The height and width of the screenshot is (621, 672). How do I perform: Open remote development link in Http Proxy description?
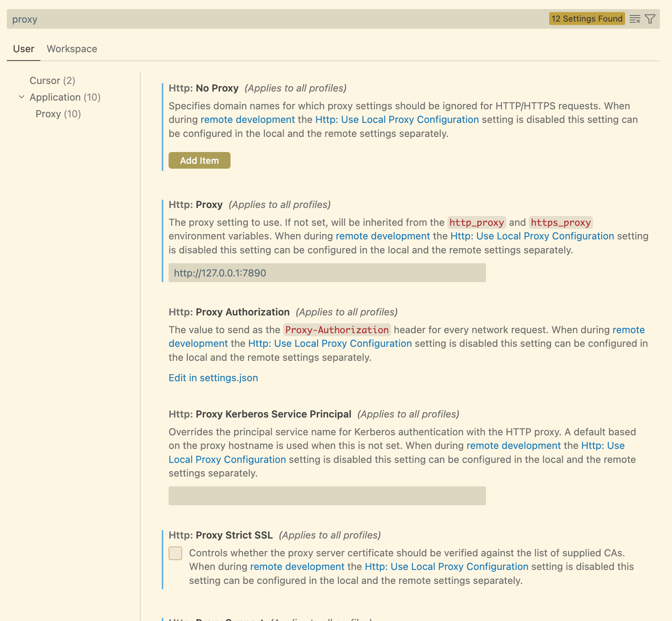click(x=382, y=236)
